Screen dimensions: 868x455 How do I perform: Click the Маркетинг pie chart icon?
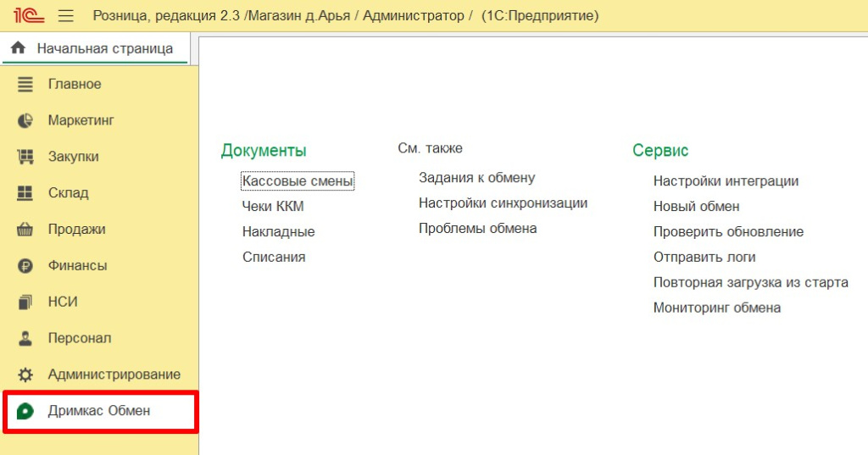(x=25, y=120)
